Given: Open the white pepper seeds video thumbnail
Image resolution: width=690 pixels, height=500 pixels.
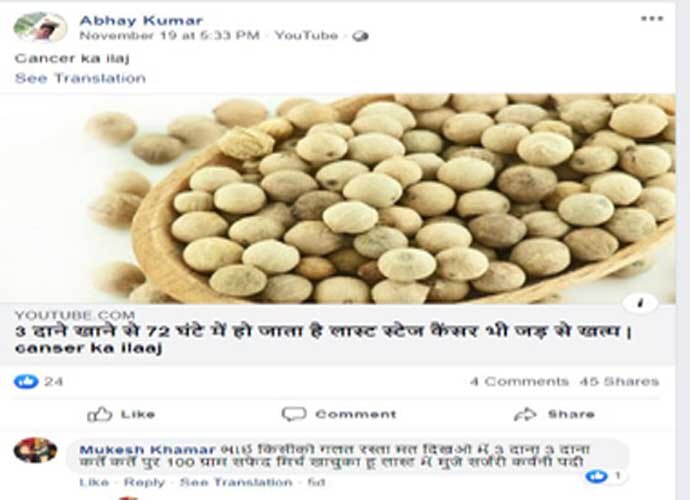Looking at the screenshot, I should [x=338, y=199].
